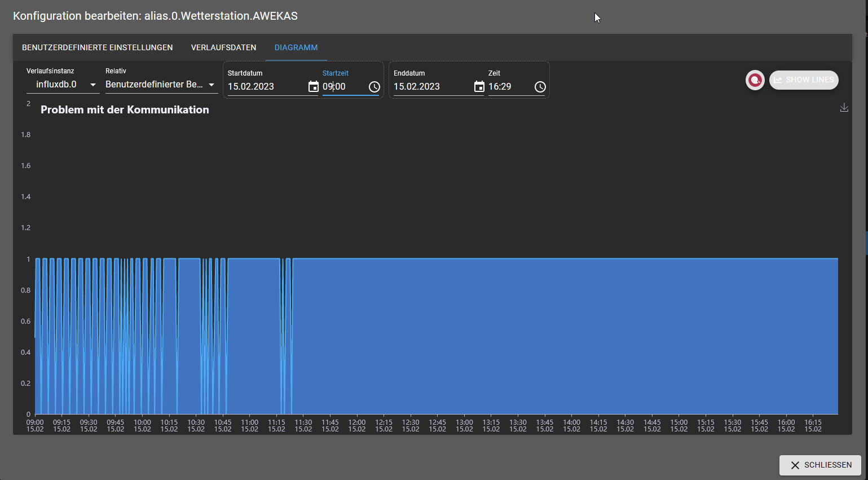Viewport: 868px width, 480px height.
Task: Switch to Benutzerdefinierte Einstellungen tab
Action: pos(98,47)
